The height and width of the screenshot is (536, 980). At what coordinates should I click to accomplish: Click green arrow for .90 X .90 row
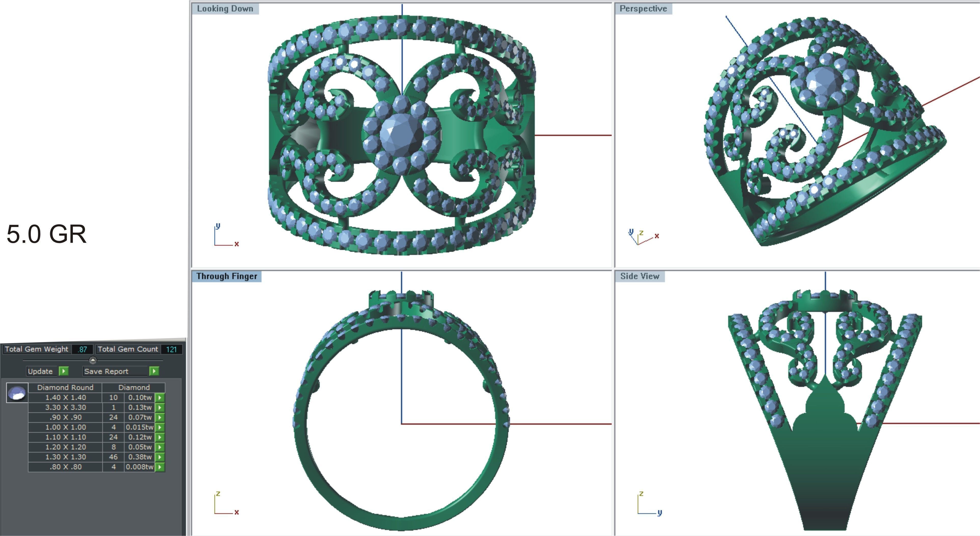pos(160,417)
